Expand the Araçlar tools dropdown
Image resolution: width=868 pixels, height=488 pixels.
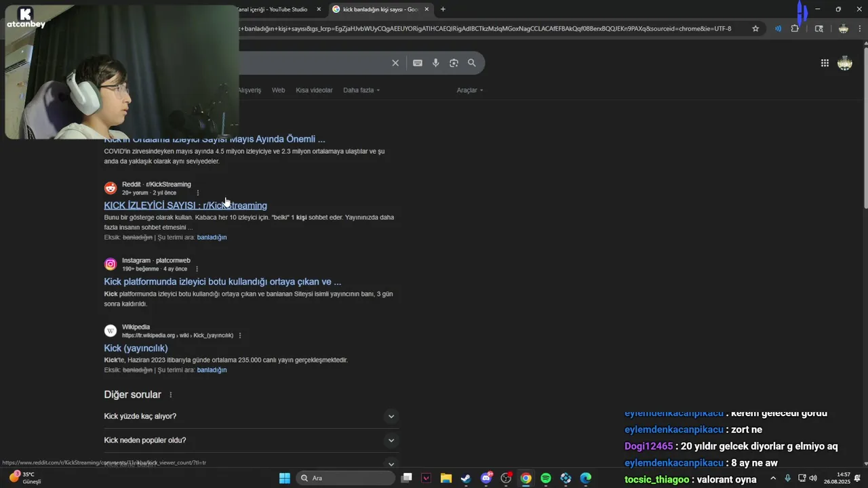pyautogui.click(x=470, y=90)
